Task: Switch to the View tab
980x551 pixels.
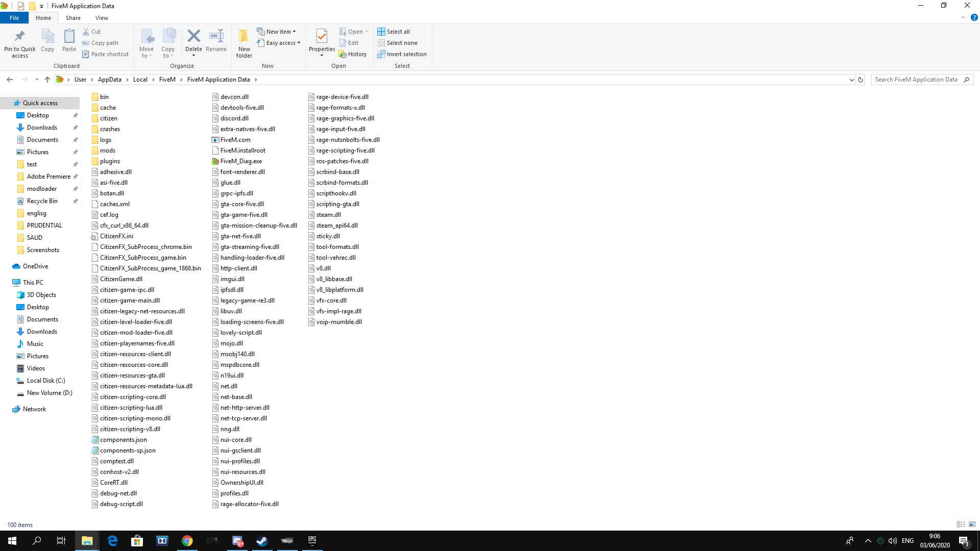Action: pyautogui.click(x=101, y=17)
